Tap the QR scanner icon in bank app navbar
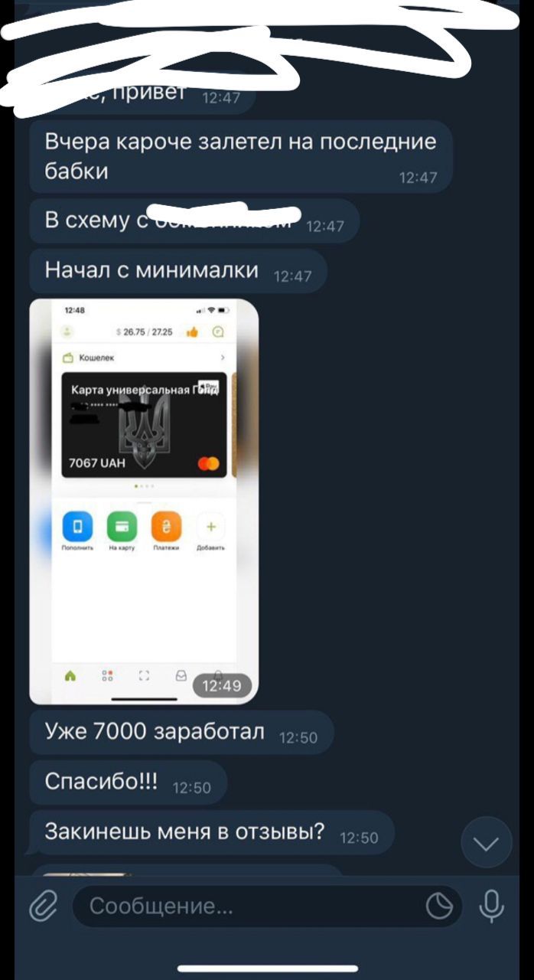Viewport: 534px width, 980px height. [x=144, y=675]
